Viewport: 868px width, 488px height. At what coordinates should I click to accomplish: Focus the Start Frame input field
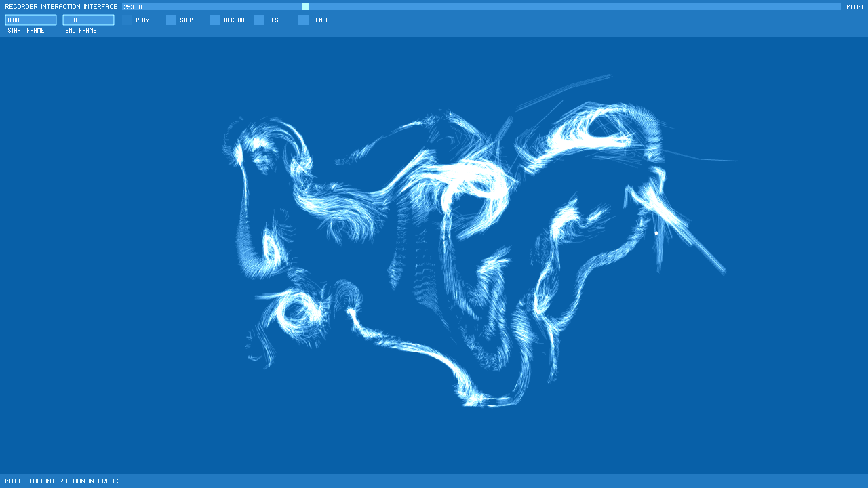[x=31, y=20]
